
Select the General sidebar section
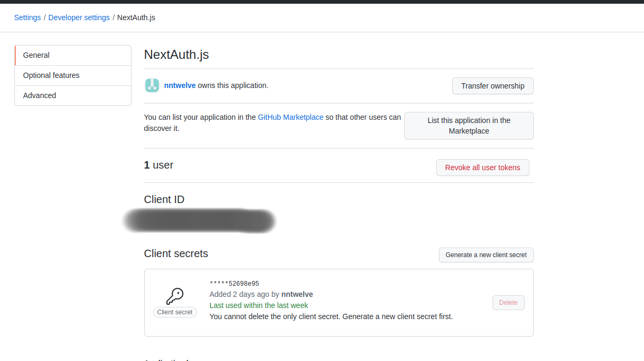click(36, 55)
